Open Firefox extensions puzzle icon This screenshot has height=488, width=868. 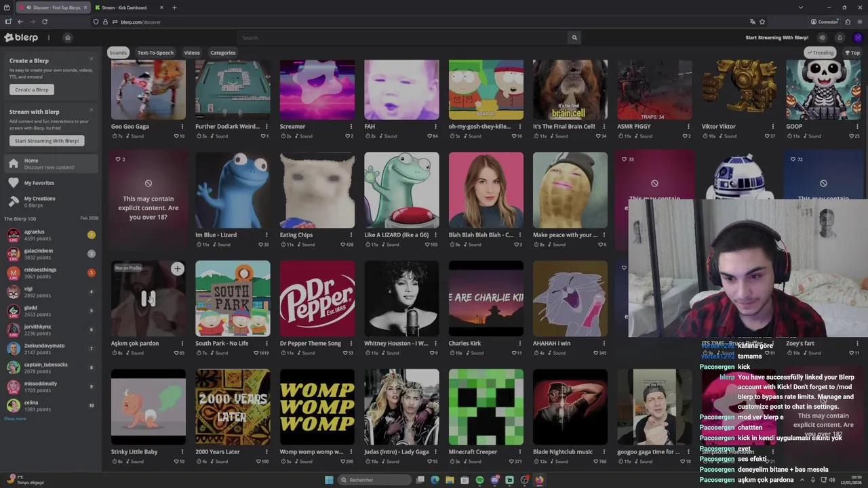848,22
